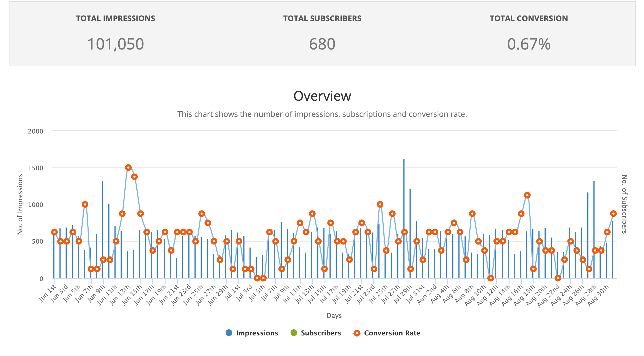Click the Total Subscribers value 680
644x356 pixels.
click(322, 44)
